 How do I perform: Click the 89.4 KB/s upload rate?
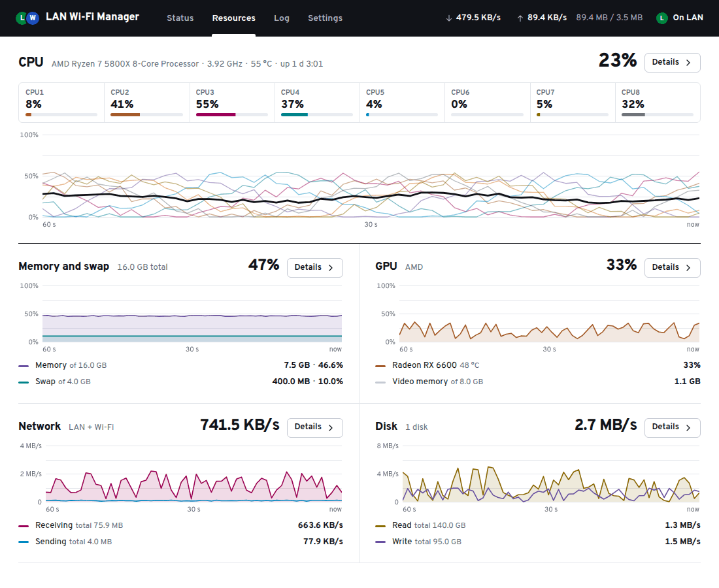tap(547, 18)
